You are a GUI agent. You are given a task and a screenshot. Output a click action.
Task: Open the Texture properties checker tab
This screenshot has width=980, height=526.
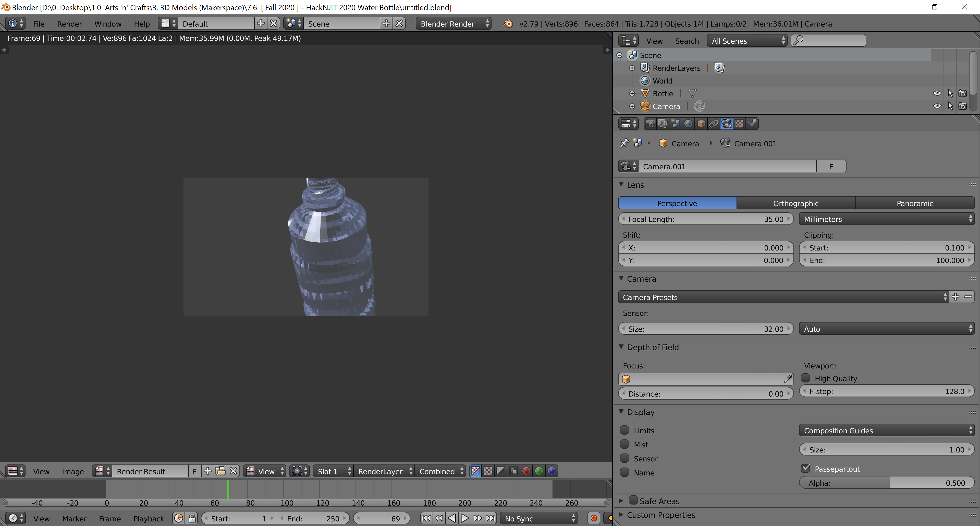click(x=739, y=124)
